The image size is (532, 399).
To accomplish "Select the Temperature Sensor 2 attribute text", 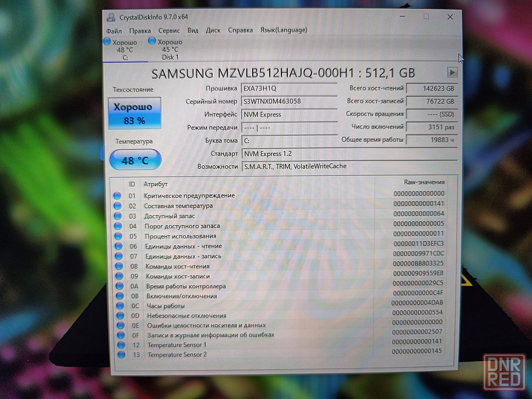I will click(177, 354).
